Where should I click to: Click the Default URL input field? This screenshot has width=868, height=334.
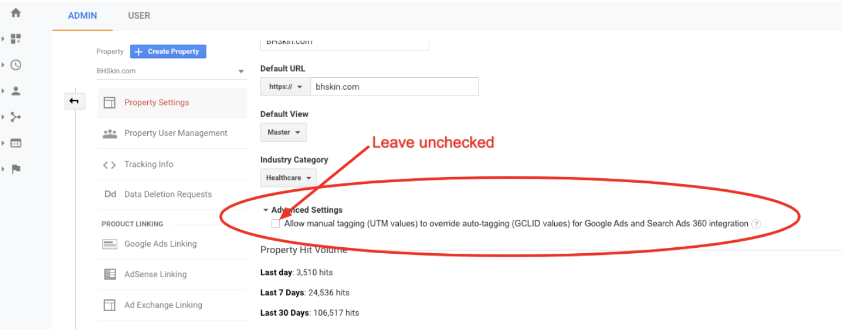pyautogui.click(x=394, y=87)
